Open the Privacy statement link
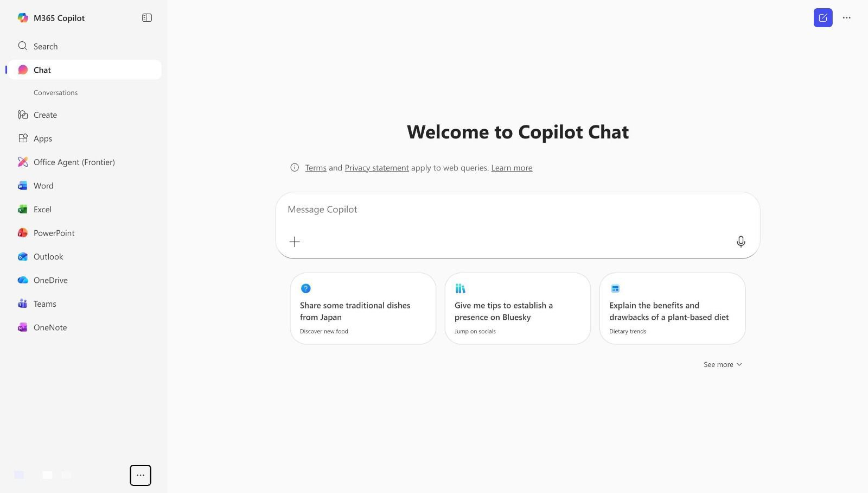 (376, 168)
